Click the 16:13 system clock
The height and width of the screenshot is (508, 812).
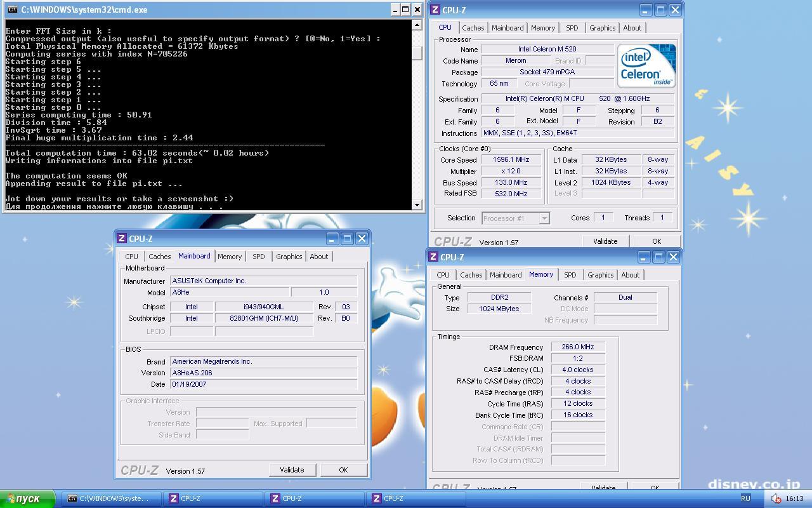coord(794,498)
